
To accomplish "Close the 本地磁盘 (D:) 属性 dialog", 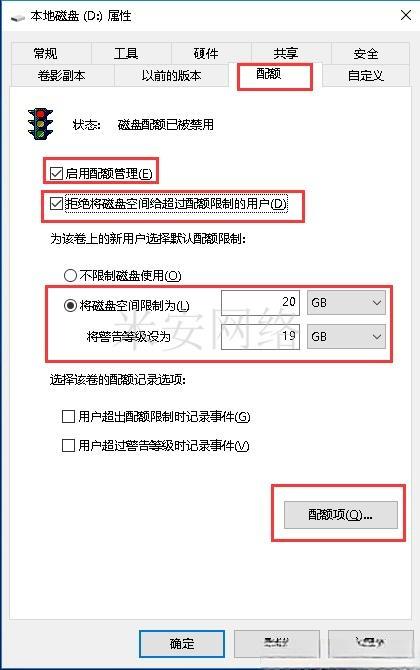I will coord(406,16).
